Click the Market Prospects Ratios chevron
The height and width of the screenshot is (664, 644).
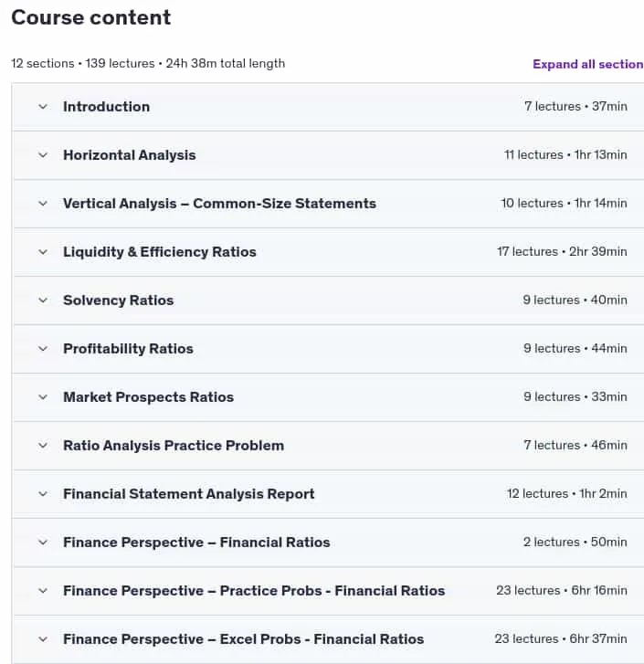coord(43,397)
